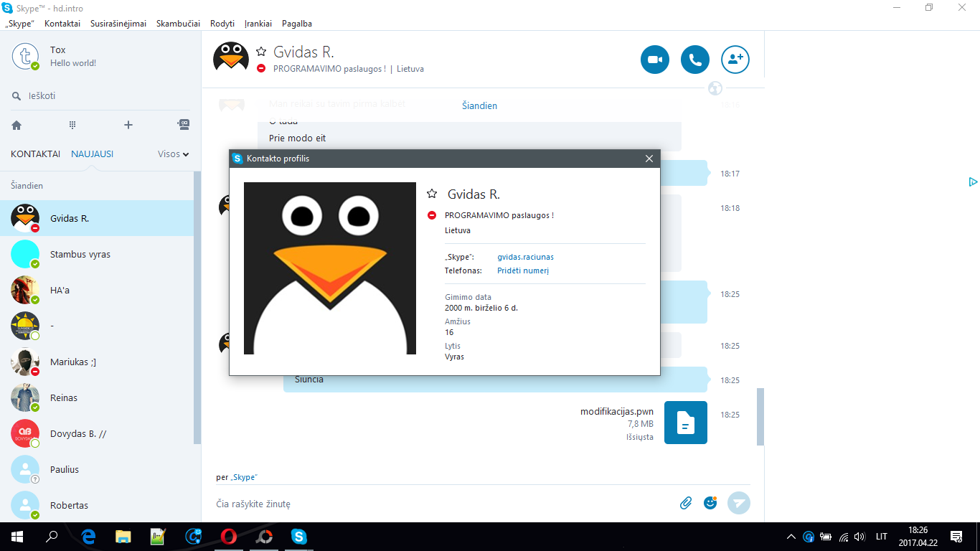Open Microsoft Edge from the taskbar

point(88,536)
